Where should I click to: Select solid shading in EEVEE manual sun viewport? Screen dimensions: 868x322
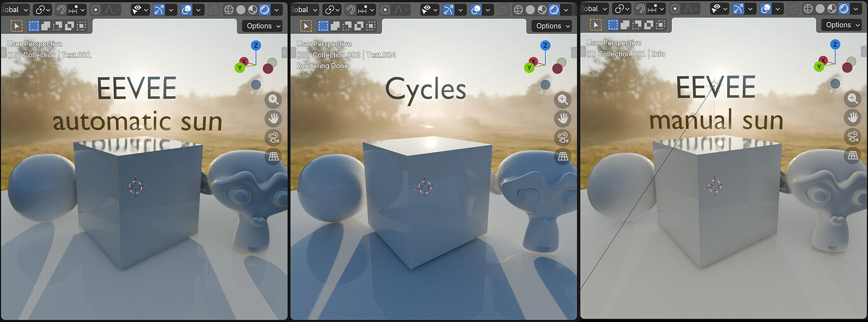point(820,9)
